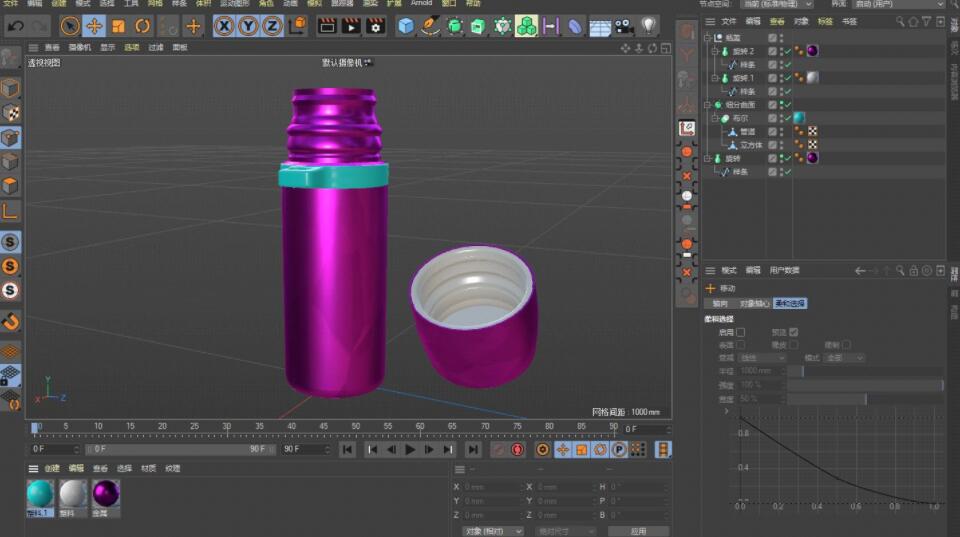Open the Extrude generator icon
The width and height of the screenshot is (960, 537).
pos(478,26)
